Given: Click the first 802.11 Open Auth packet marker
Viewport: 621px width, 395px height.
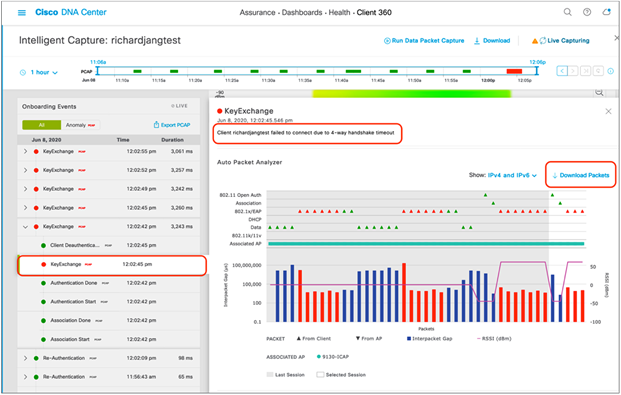Looking at the screenshot, I should 486,195.
